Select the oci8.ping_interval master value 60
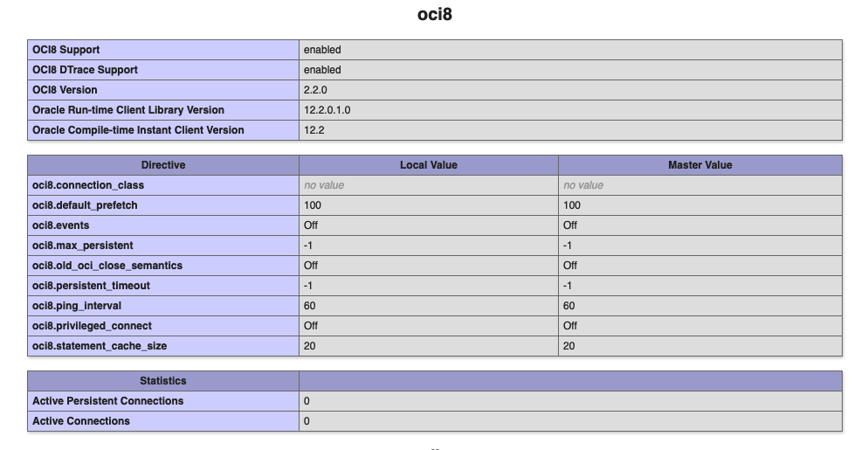Image resolution: width=868 pixels, height=450 pixels. [x=569, y=306]
